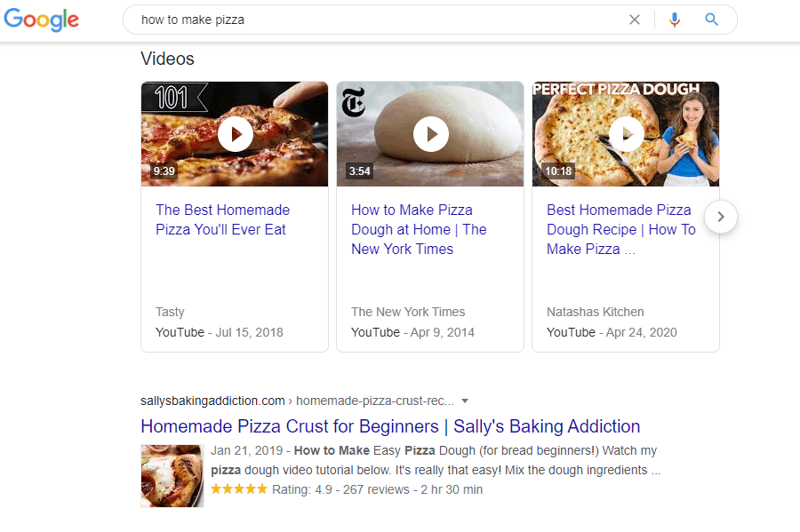Clear the search box with the X icon

(635, 19)
